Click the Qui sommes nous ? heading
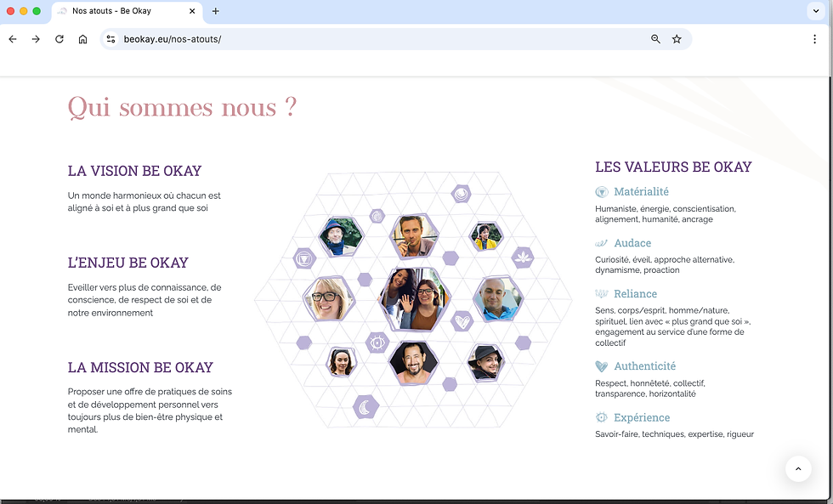Viewport: 833px width, 504px height. pyautogui.click(x=182, y=107)
